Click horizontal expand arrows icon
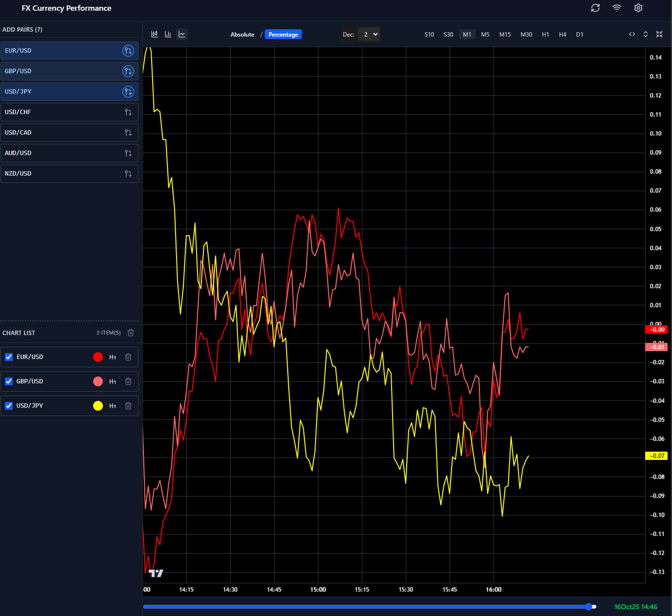This screenshot has height=616, width=672. point(632,34)
